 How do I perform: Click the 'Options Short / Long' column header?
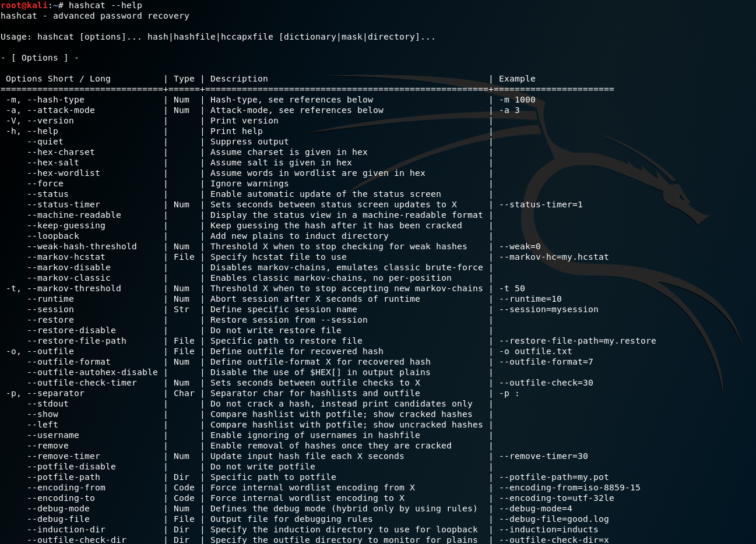pos(58,79)
